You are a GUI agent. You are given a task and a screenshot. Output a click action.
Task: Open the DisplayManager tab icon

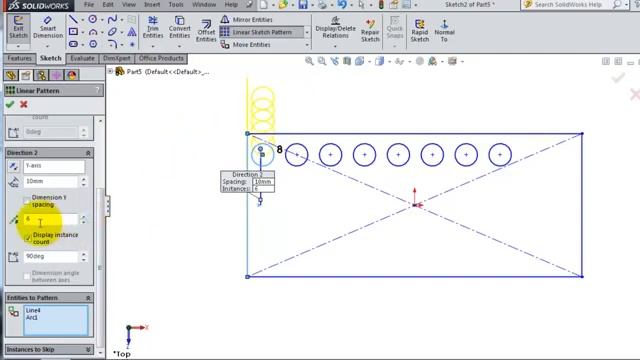71,75
